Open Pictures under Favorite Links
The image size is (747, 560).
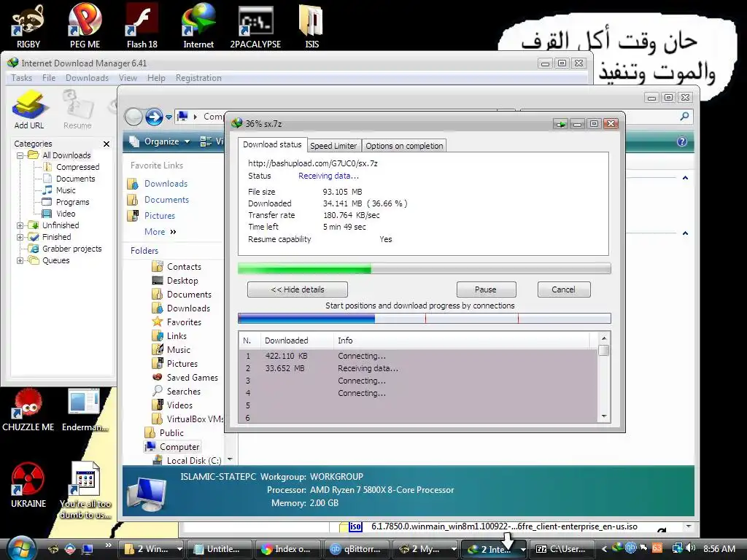click(160, 216)
